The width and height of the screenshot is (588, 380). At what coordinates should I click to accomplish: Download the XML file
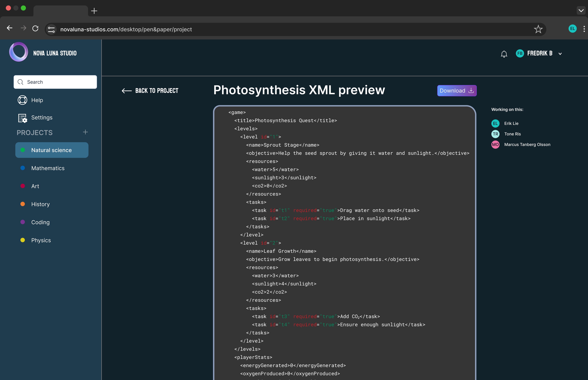pyautogui.click(x=456, y=90)
